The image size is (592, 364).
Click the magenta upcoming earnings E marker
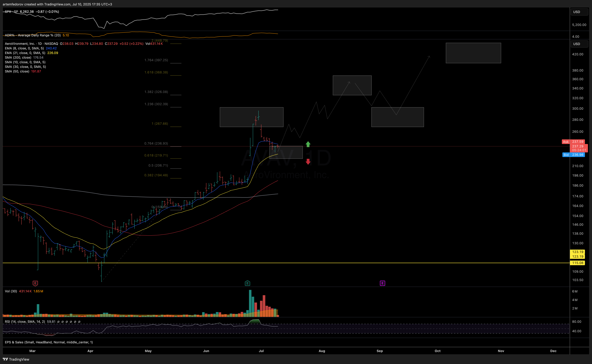click(382, 283)
